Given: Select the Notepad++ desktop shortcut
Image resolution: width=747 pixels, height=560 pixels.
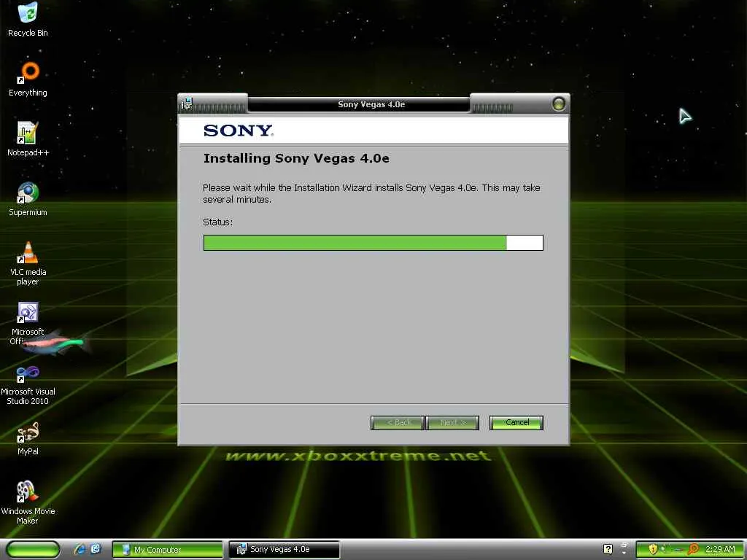Looking at the screenshot, I should click(28, 139).
